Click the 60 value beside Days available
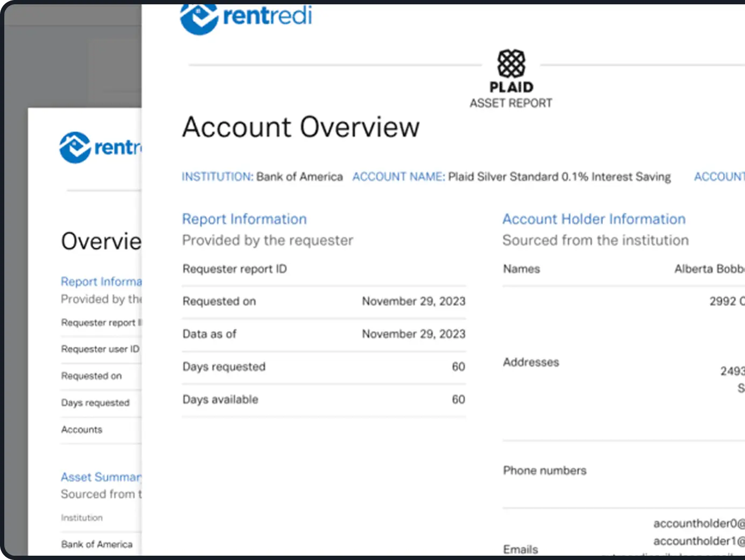The width and height of the screenshot is (745, 560). tap(458, 400)
